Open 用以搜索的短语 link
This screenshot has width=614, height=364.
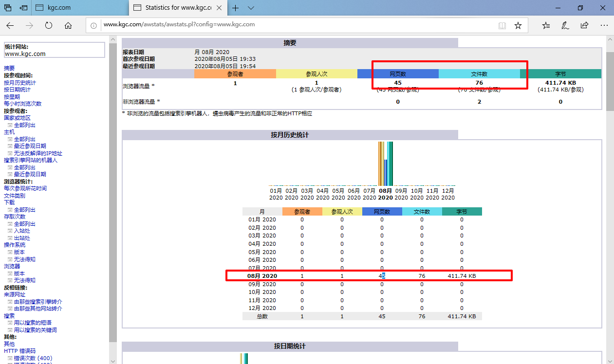click(x=33, y=323)
